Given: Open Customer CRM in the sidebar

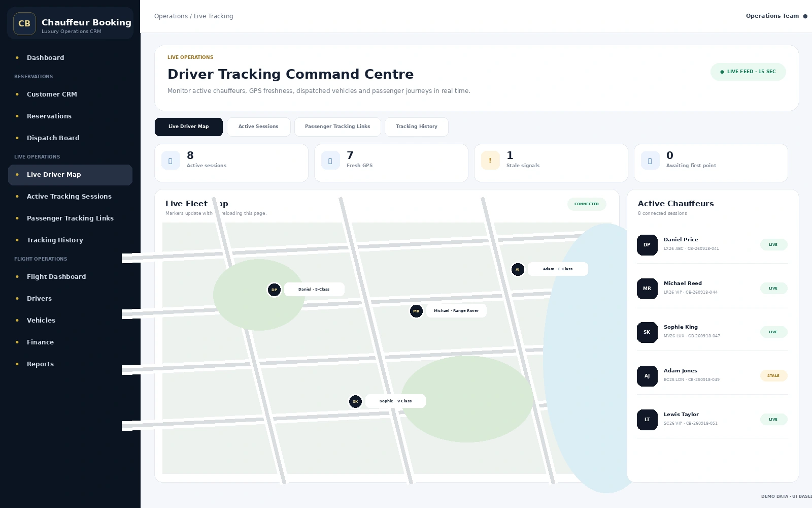Looking at the screenshot, I should [70, 94].
